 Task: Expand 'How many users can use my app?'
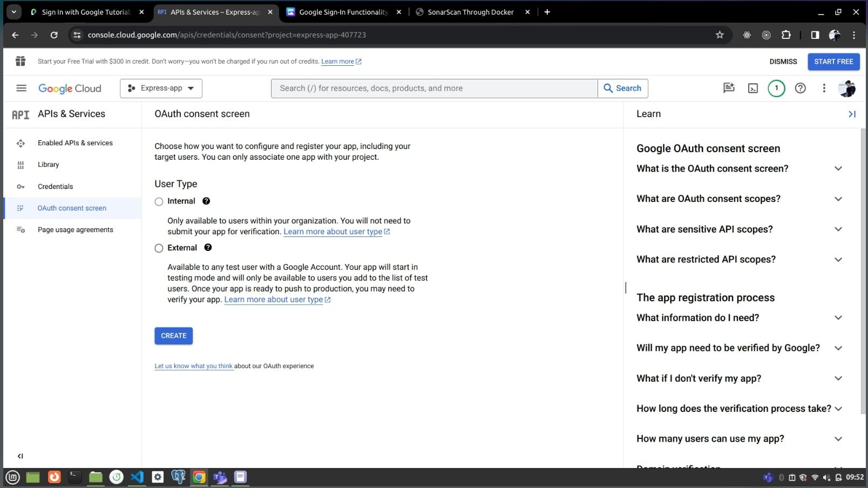point(740,439)
